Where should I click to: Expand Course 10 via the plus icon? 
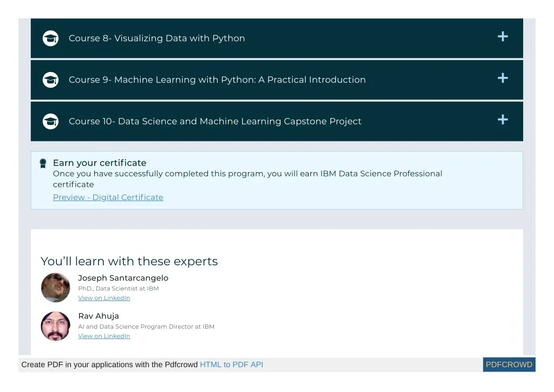(x=503, y=119)
